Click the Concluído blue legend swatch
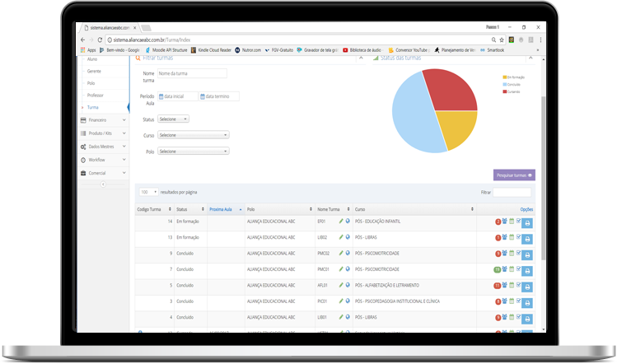This screenshot has height=364, width=617. tap(504, 84)
